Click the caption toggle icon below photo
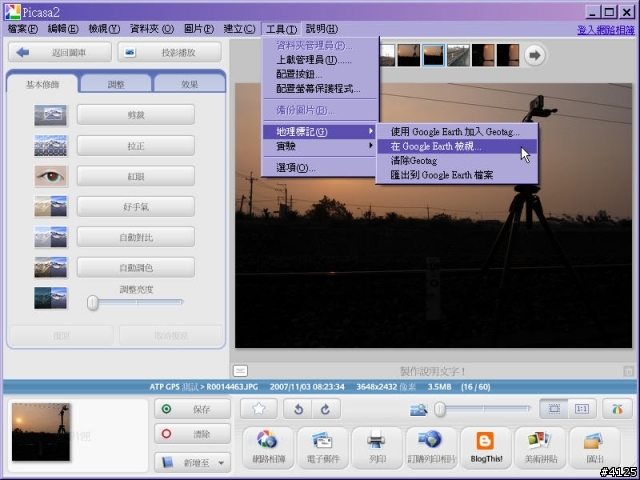This screenshot has height=480, width=640. pyautogui.click(x=240, y=371)
